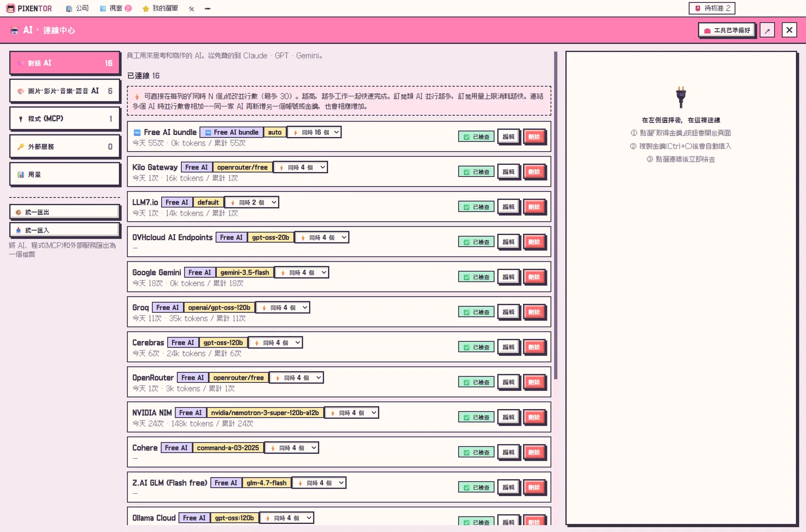Open concurrency dropdown for Groq
This screenshot has width=806, height=532.
[x=283, y=307]
